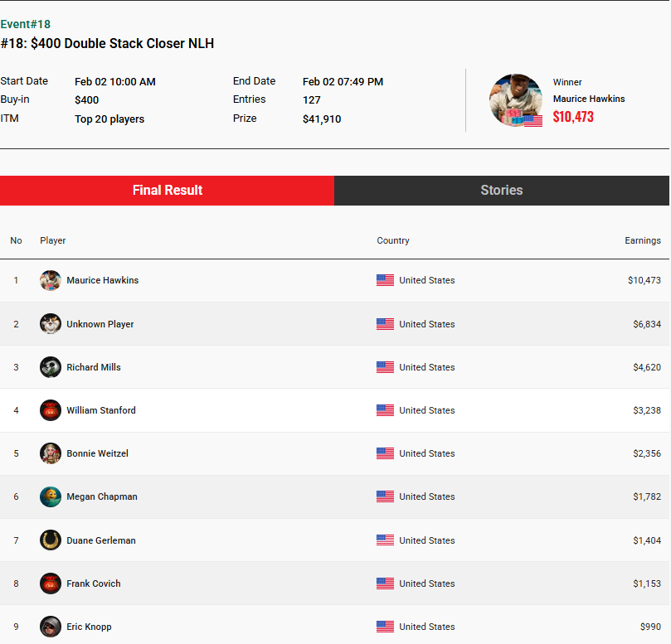671x644 pixels.
Task: Open Megan Chapman's player name link
Action: tap(102, 496)
